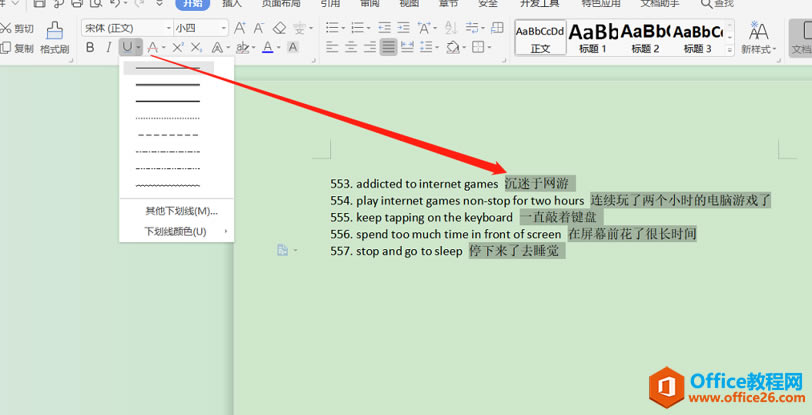Toggle Italic formatting

pos(108,48)
